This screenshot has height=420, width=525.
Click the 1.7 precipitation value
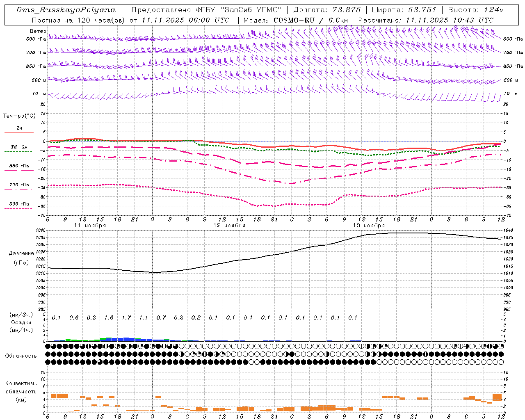(126, 317)
